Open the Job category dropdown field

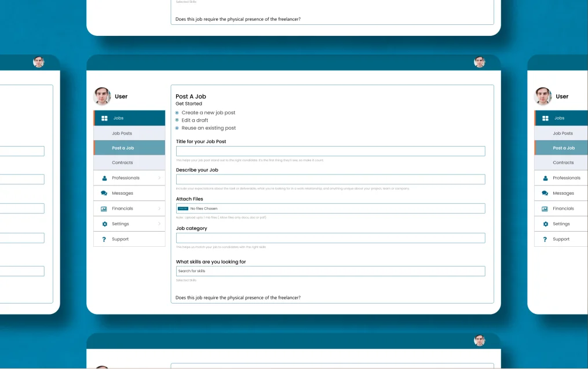tap(330, 238)
